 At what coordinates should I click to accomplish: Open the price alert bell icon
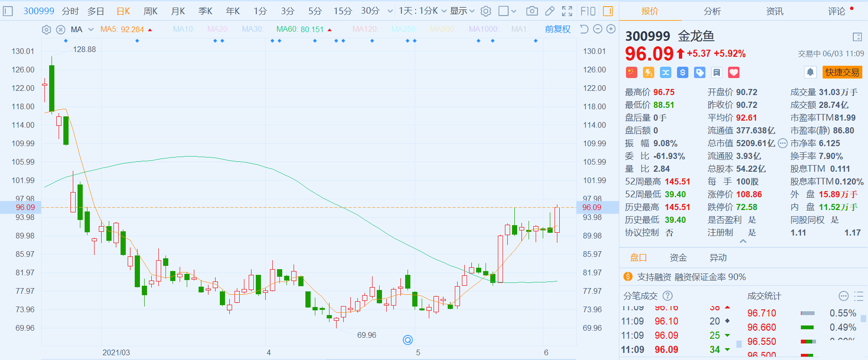tap(810, 72)
